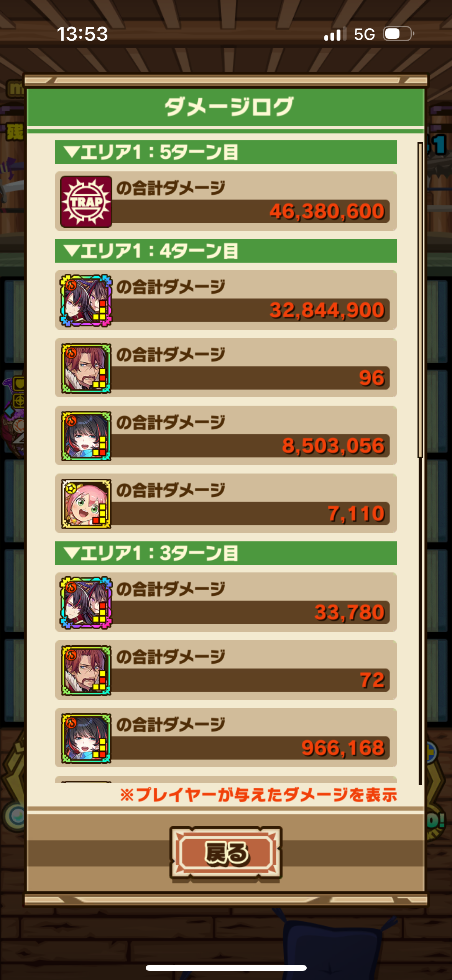Tap the bearded man icon with 72 damage
The width and height of the screenshot is (452, 980).
pyautogui.click(x=86, y=670)
